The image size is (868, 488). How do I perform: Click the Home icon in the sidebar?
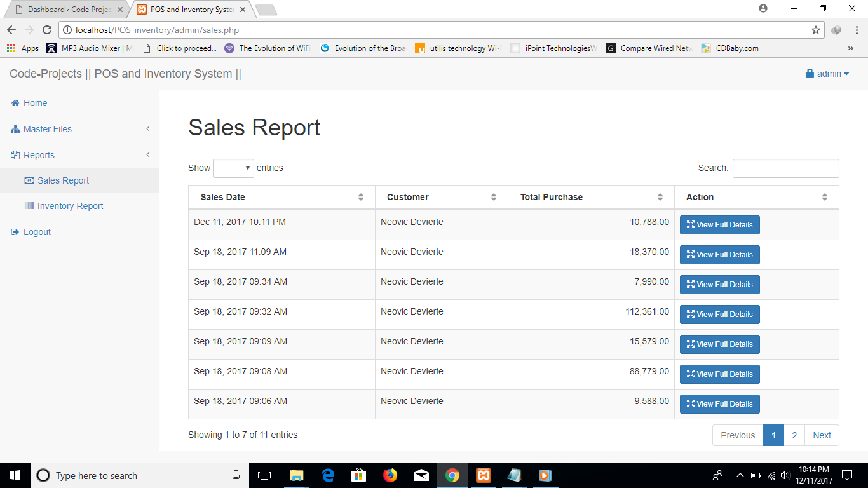point(14,103)
